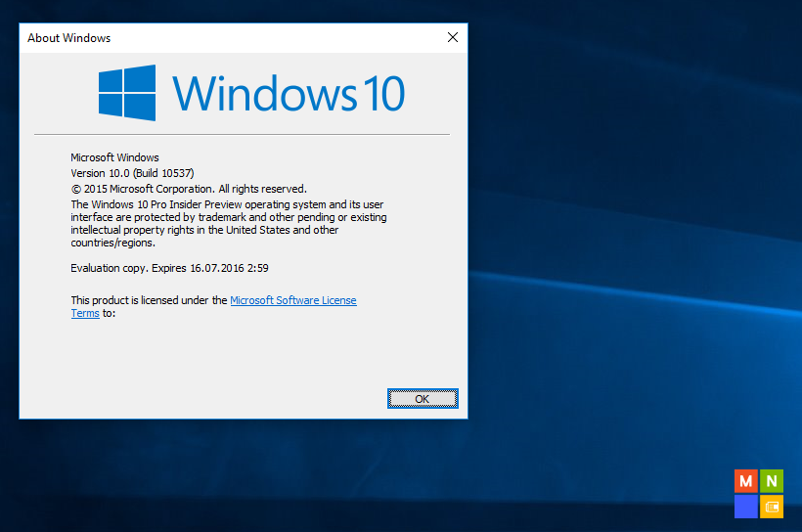This screenshot has width=802, height=532.
Task: Open the Microsoft Software License link
Action: pos(293,300)
